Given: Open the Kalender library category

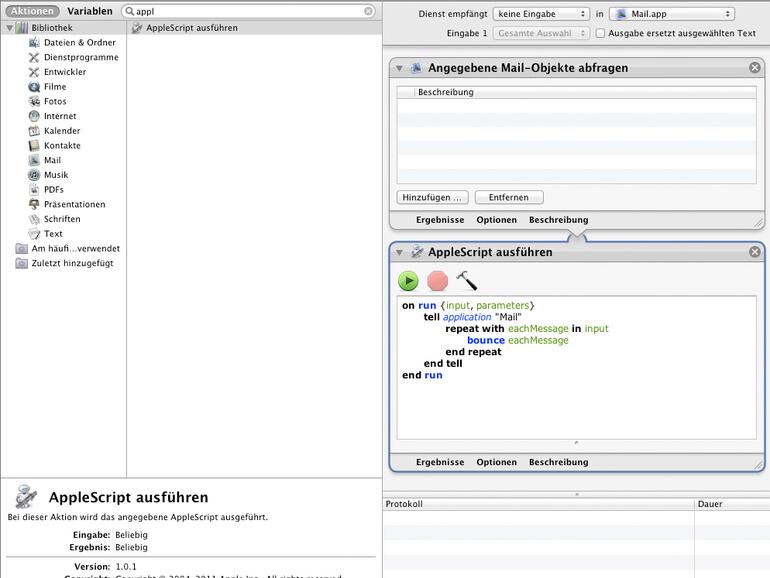Looking at the screenshot, I should point(61,131).
